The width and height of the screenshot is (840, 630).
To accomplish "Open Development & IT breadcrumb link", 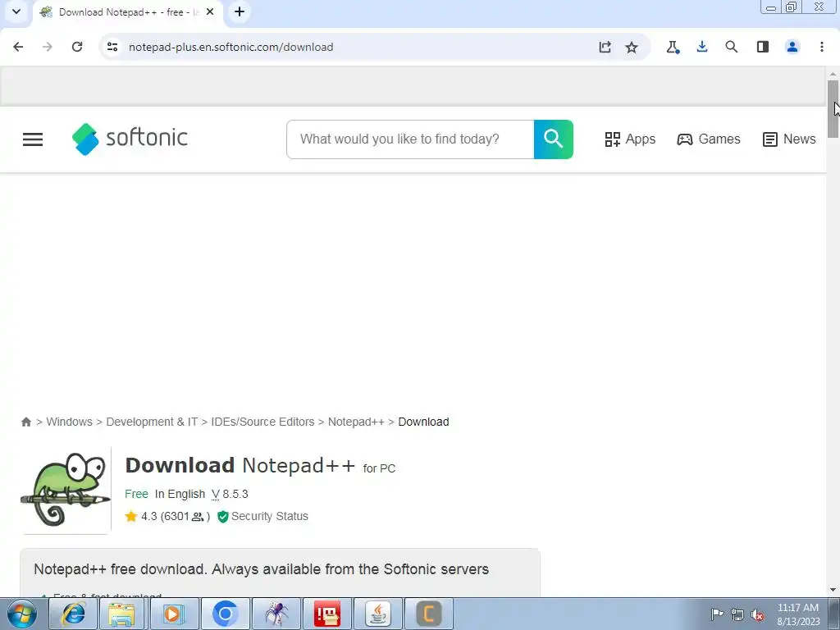I will click(x=152, y=422).
